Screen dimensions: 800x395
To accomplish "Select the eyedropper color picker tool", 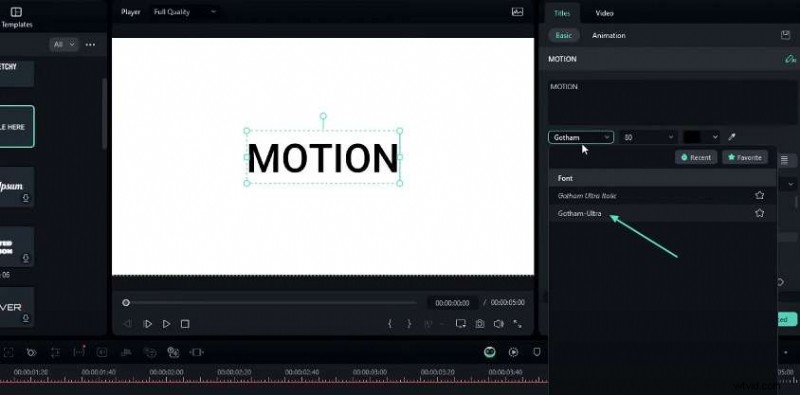I will point(732,137).
